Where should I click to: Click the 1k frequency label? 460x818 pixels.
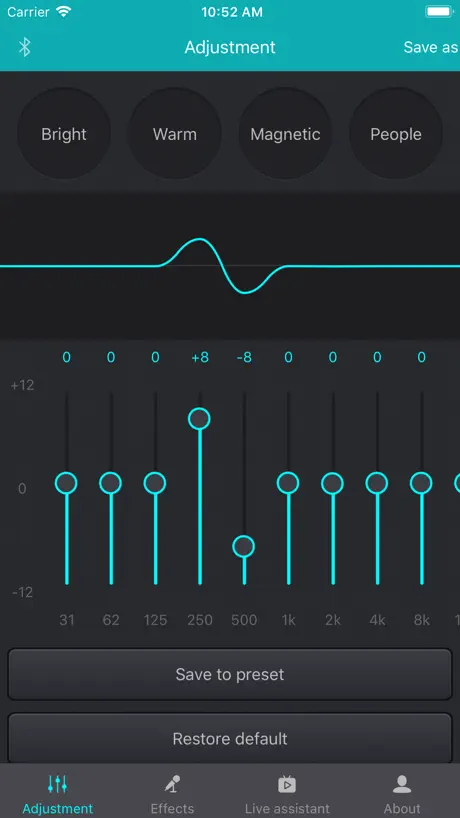pos(288,620)
